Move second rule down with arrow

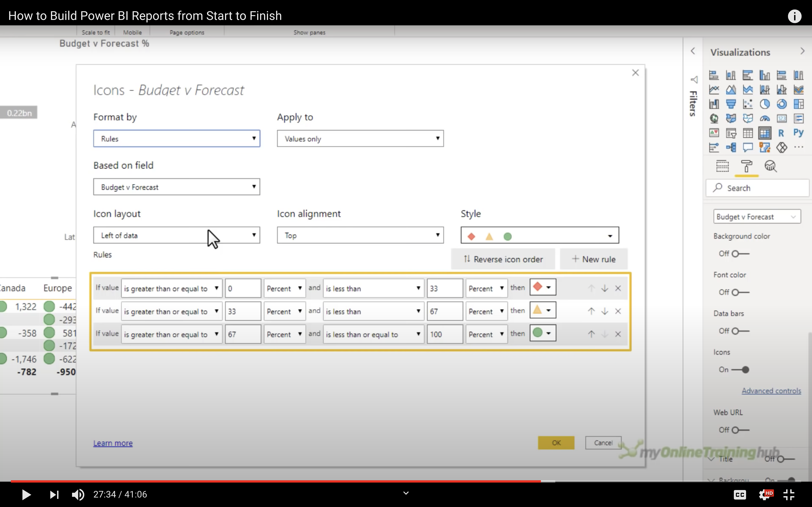coord(605,311)
